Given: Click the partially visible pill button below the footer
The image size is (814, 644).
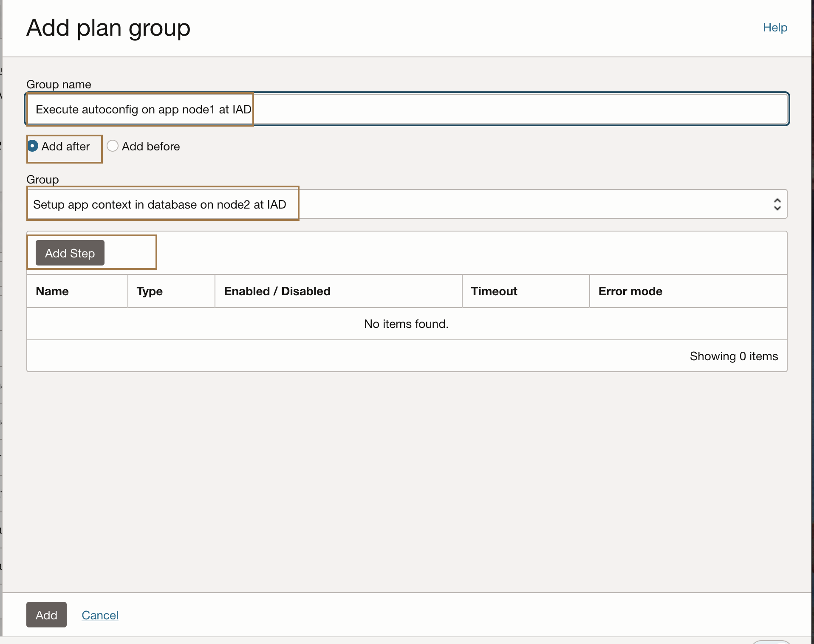Looking at the screenshot, I should pyautogui.click(x=771, y=642).
